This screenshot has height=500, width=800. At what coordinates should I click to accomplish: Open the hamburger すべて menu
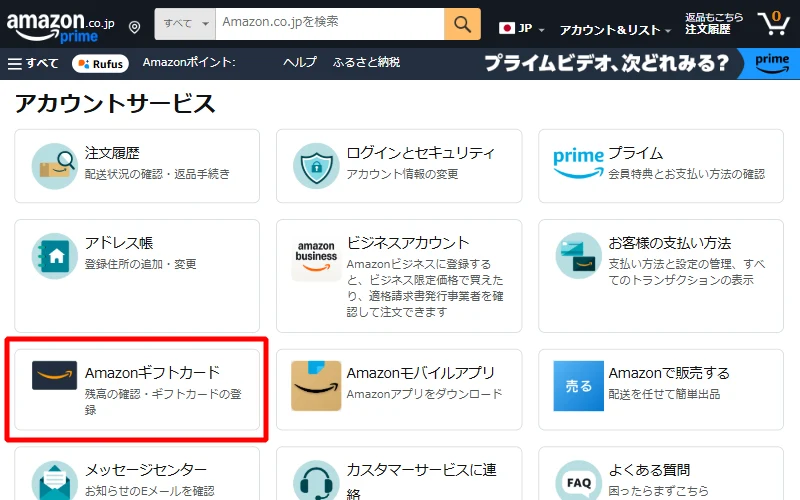click(33, 64)
